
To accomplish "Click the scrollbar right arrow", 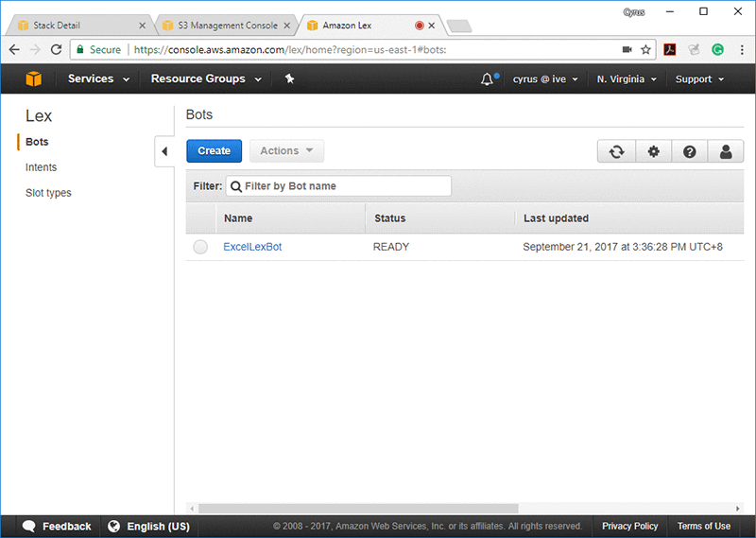I will 738,509.
